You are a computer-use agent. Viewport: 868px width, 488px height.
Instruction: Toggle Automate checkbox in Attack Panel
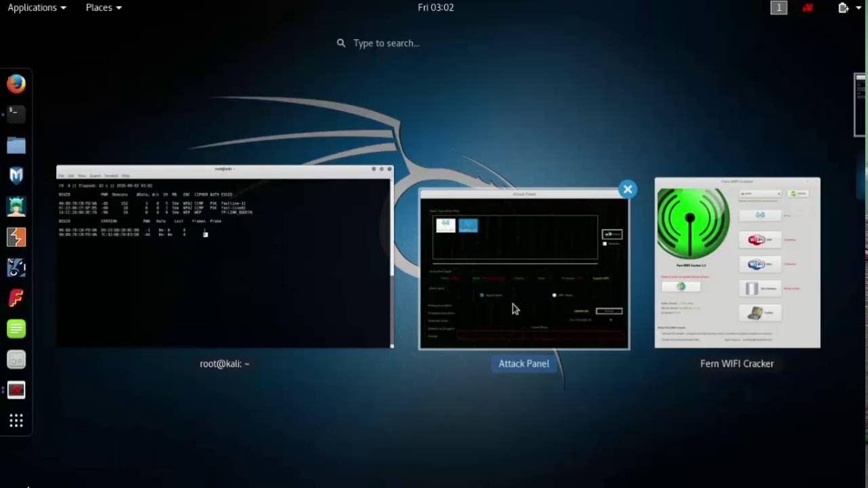(x=605, y=243)
